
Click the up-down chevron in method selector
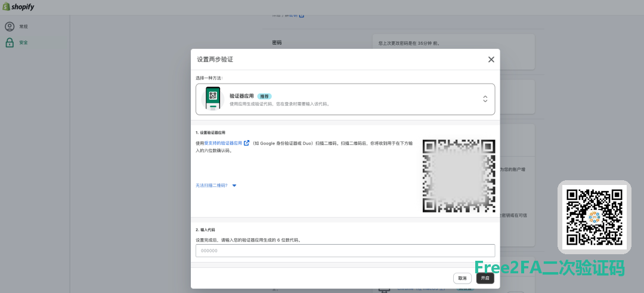(485, 99)
